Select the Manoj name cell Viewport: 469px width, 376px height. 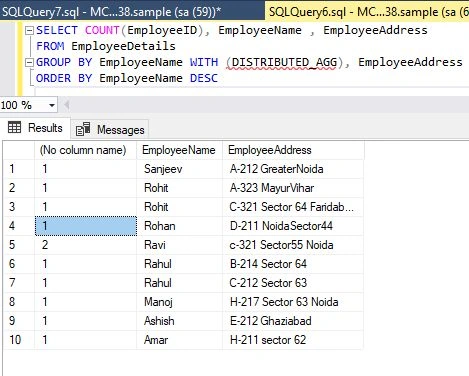point(180,302)
